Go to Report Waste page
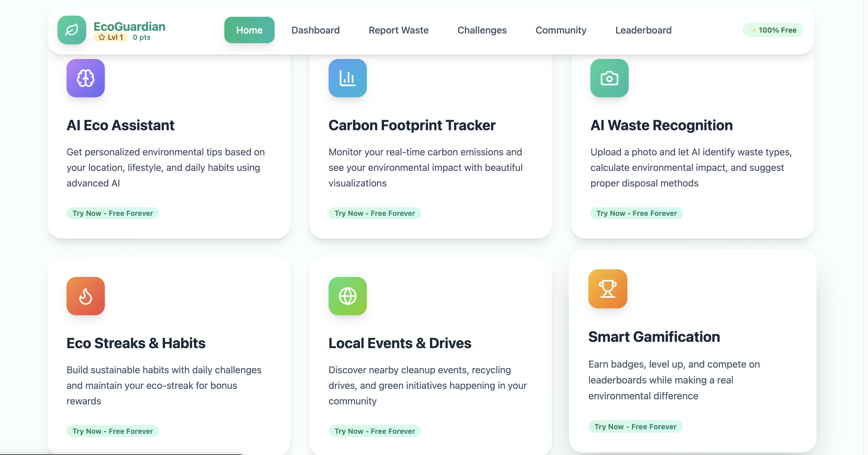This screenshot has width=868, height=455. 398,30
